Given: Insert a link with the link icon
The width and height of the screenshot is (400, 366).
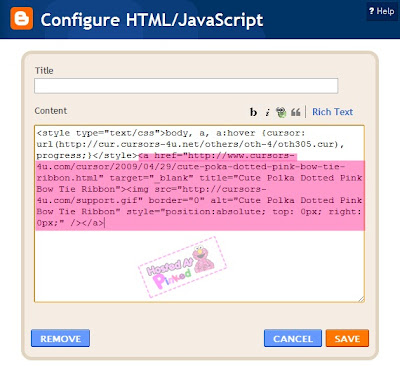Looking at the screenshot, I should pyautogui.click(x=281, y=112).
